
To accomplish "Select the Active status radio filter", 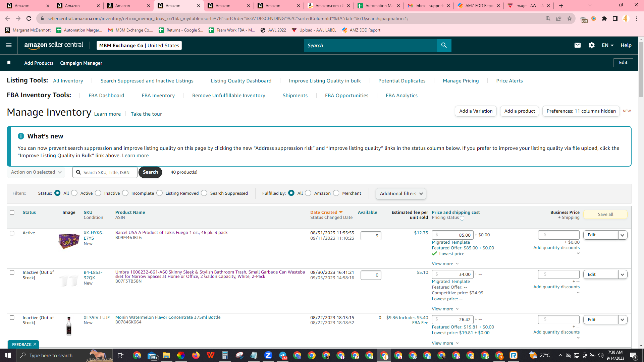I will coord(74,193).
